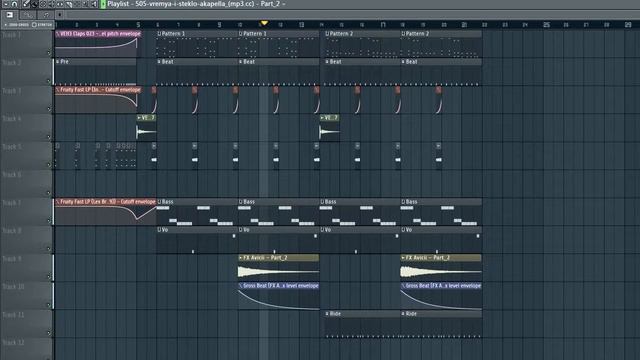The height and width of the screenshot is (360, 640).
Task: Select the Zoom tool
Action: (x=85, y=4)
